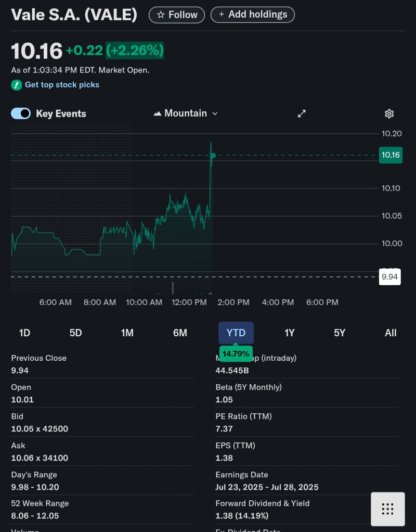Select the All time range

(391, 333)
